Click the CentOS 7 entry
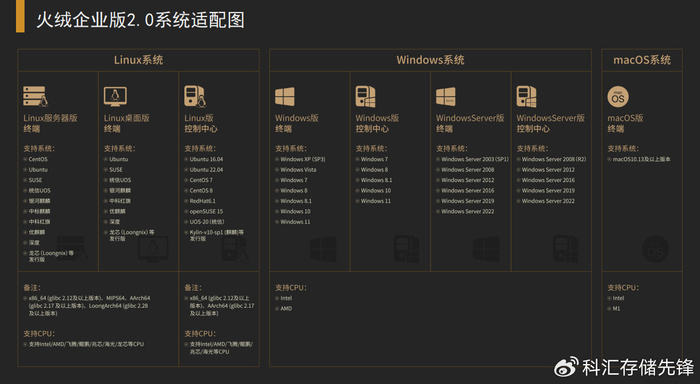700x384 pixels. click(x=201, y=180)
